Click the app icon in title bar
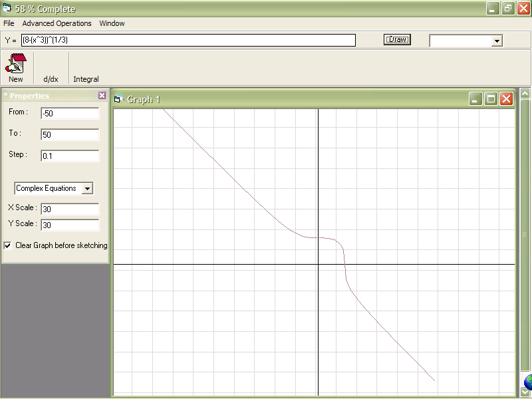Image resolution: width=532 pixels, height=399 pixels. click(7, 9)
